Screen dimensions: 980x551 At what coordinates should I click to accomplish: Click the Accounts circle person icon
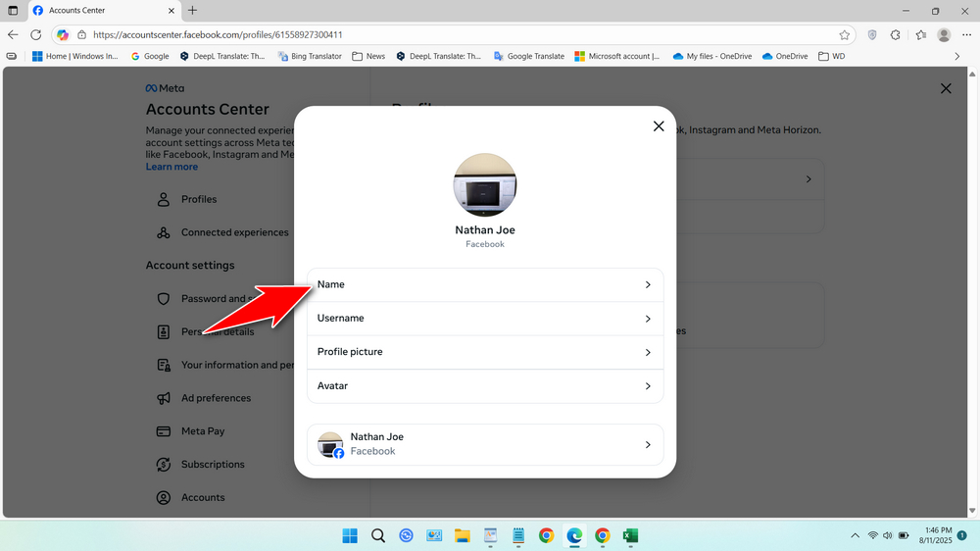[x=163, y=498]
